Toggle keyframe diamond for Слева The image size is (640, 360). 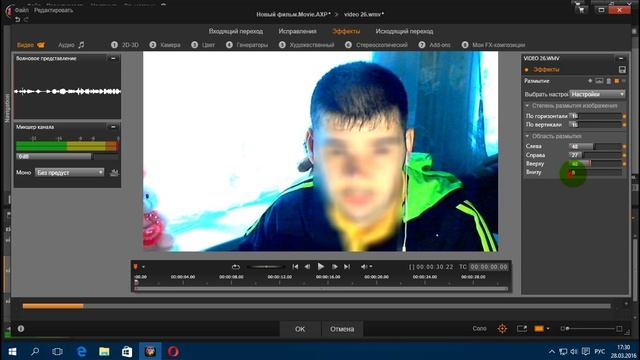point(624,146)
